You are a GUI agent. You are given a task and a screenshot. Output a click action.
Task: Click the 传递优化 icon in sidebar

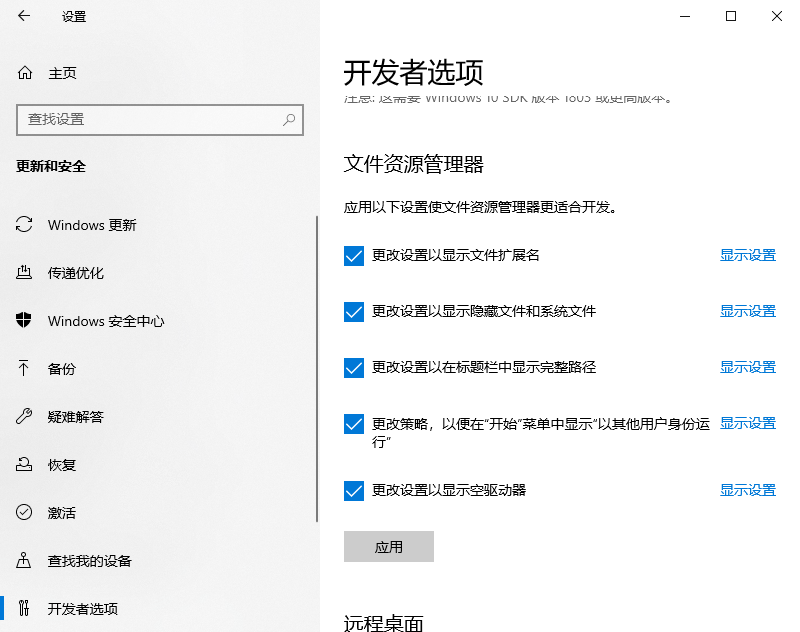pos(24,272)
